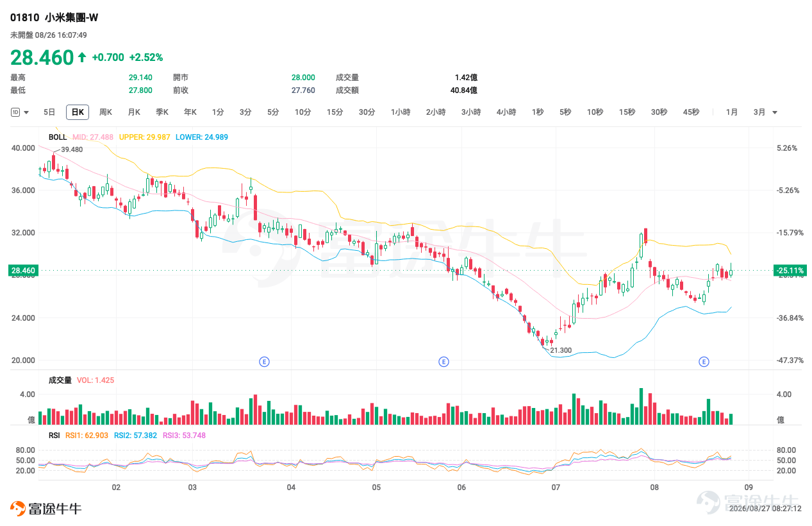Click the BOLL LOWER value 24.989
This screenshot has height=526, width=812.
click(202, 137)
